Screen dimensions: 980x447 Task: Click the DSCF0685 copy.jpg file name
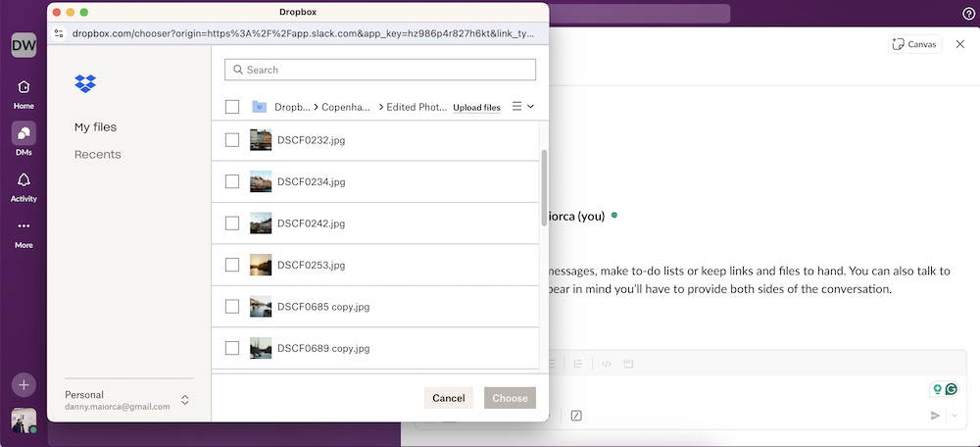pos(323,307)
